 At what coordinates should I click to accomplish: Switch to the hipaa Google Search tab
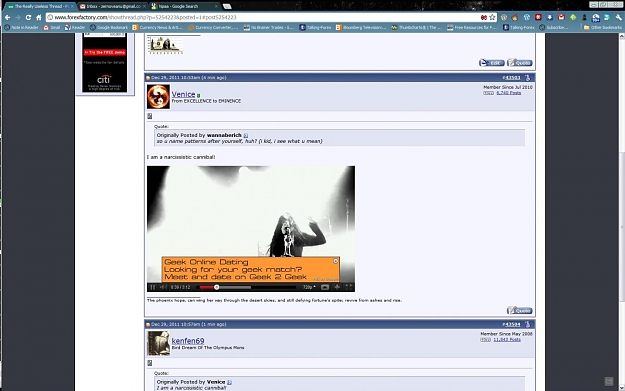click(184, 6)
